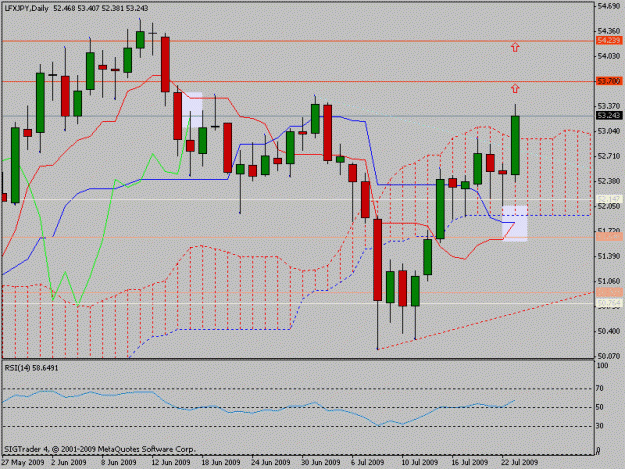
Task: Click the 51.390 price axis label
Action: click(609, 256)
